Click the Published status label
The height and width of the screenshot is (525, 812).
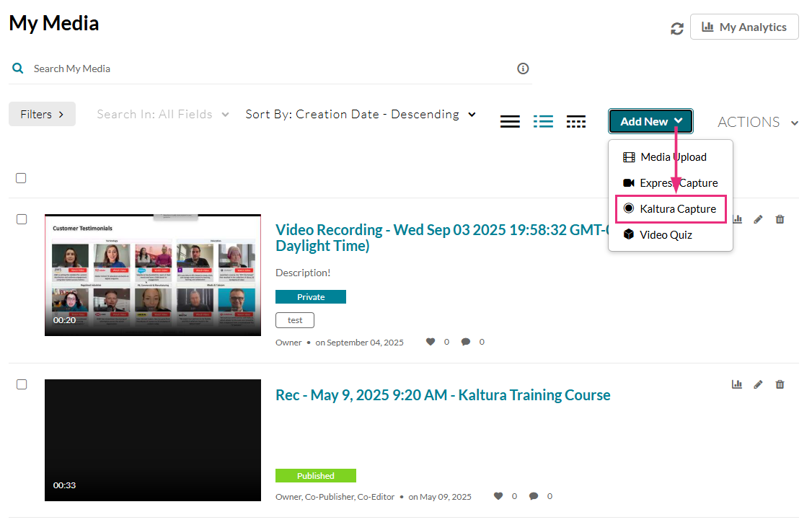coord(315,475)
